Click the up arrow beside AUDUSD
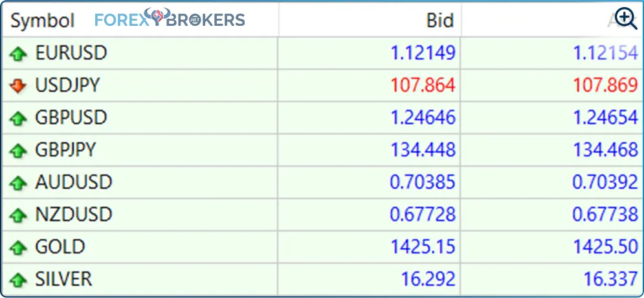Viewport: 644px width, 298px height. (x=18, y=183)
